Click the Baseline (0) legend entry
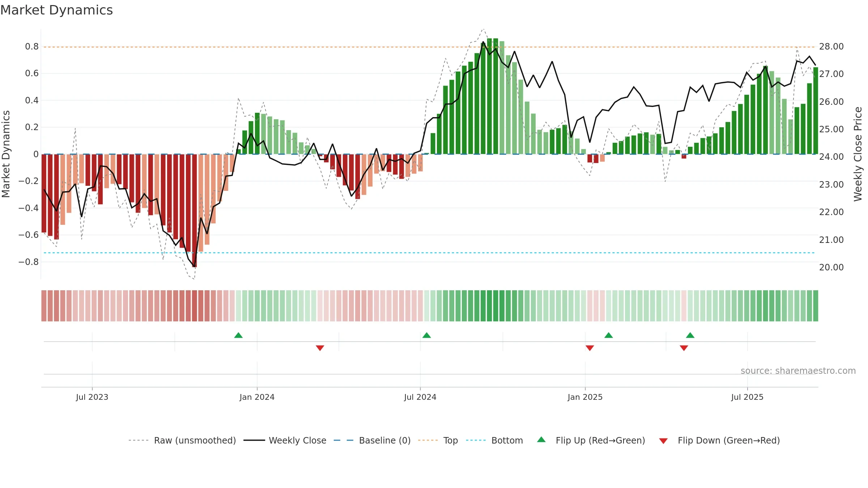This screenshot has height=488, width=868. click(372, 440)
